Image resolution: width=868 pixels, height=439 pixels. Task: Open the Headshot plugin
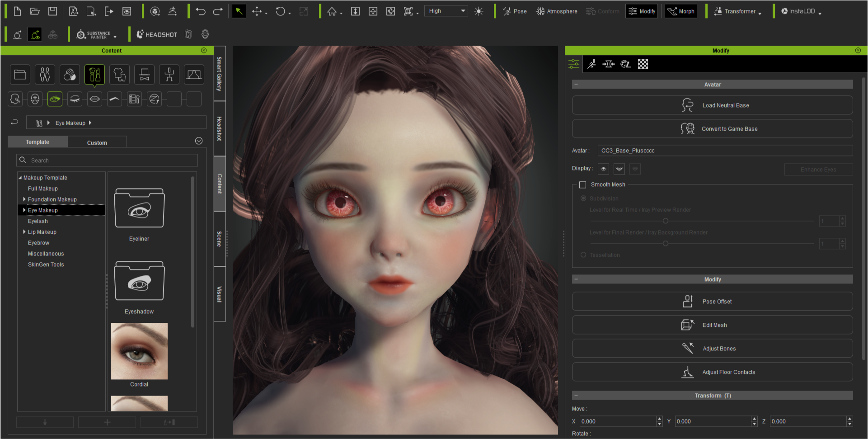click(157, 34)
